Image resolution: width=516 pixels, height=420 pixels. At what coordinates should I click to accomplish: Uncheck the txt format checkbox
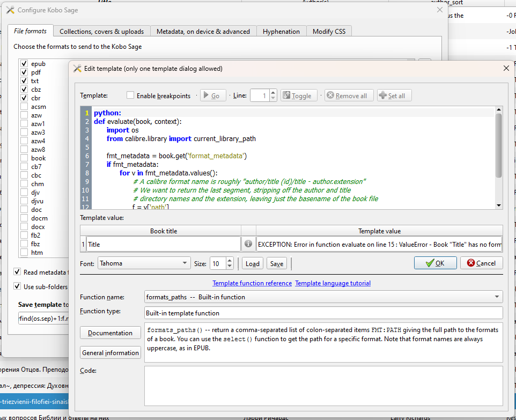tap(24, 80)
